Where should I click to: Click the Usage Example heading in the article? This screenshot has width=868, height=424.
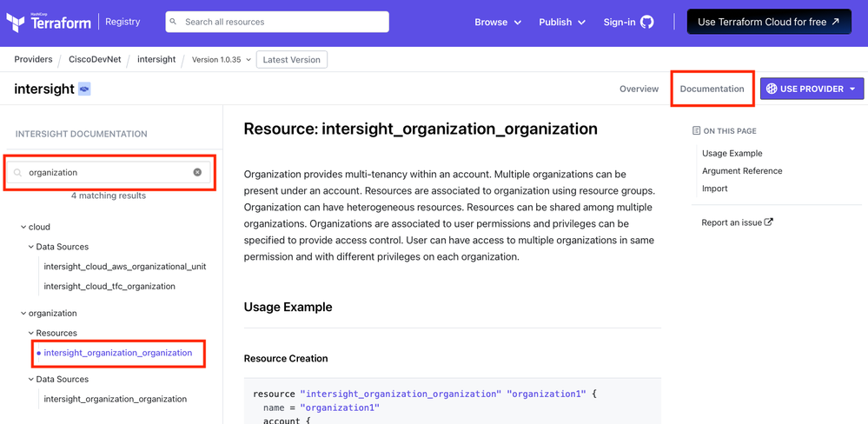point(288,308)
